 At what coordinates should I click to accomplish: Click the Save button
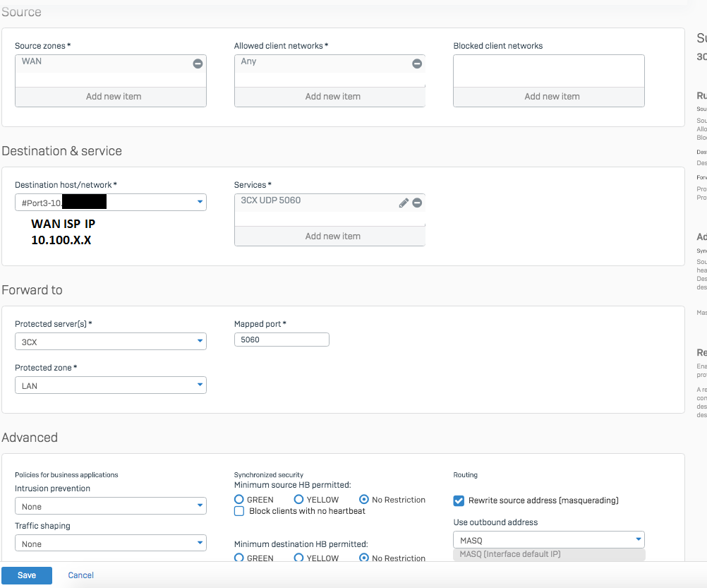pyautogui.click(x=27, y=575)
